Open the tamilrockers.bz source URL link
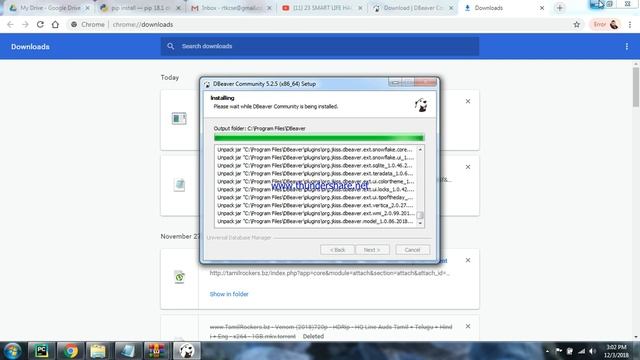The width and height of the screenshot is (640, 360). 329,273
